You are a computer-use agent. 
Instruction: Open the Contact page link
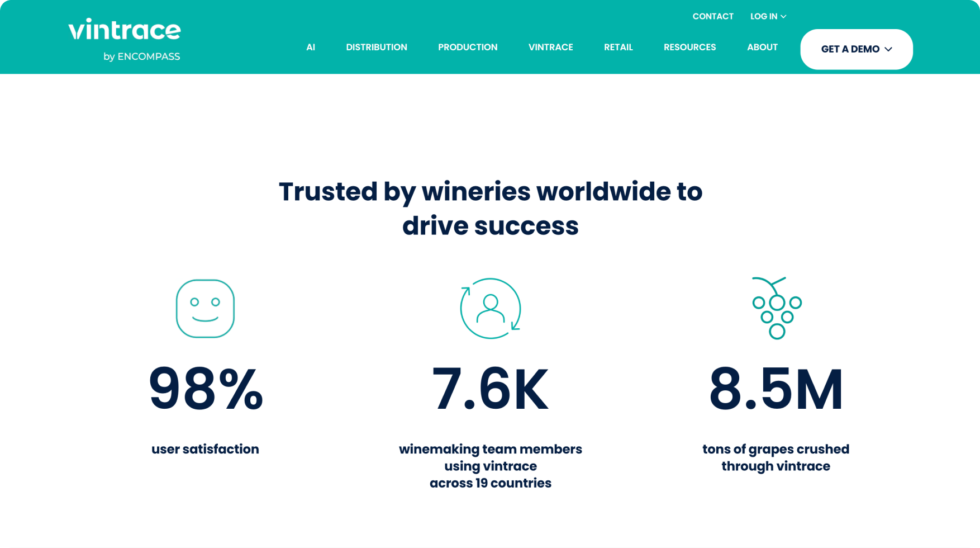tap(713, 16)
